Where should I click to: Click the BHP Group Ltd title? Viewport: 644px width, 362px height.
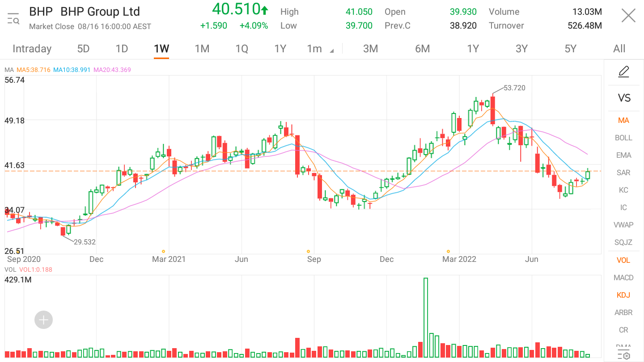(100, 12)
